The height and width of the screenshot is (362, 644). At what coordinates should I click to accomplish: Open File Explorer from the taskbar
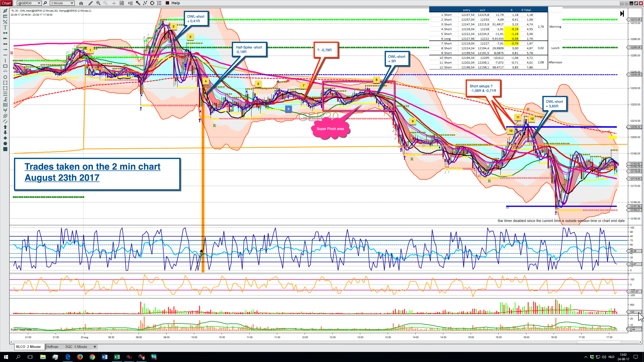43,357
